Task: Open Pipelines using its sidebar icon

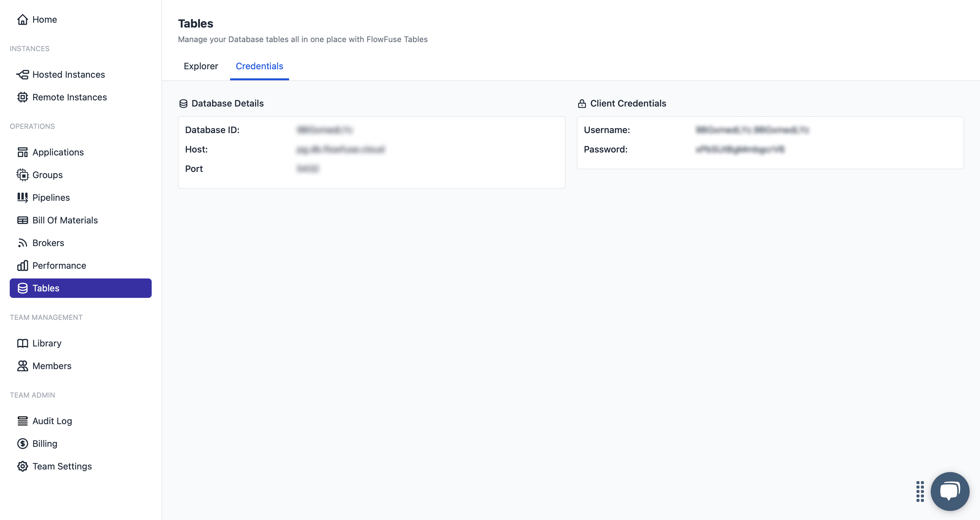Action: pyautogui.click(x=22, y=197)
